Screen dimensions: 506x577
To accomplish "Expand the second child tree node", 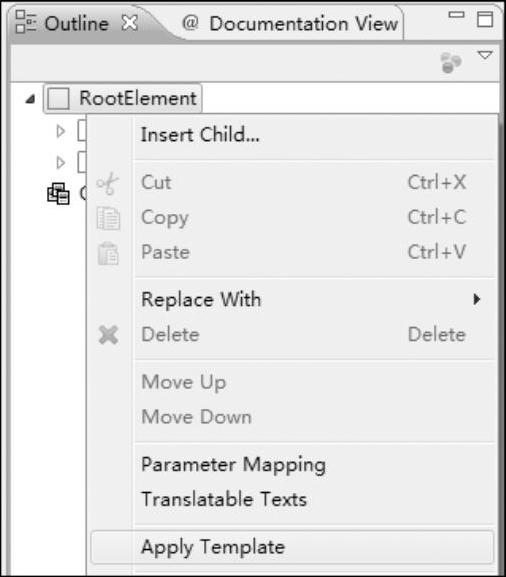I will click(61, 163).
